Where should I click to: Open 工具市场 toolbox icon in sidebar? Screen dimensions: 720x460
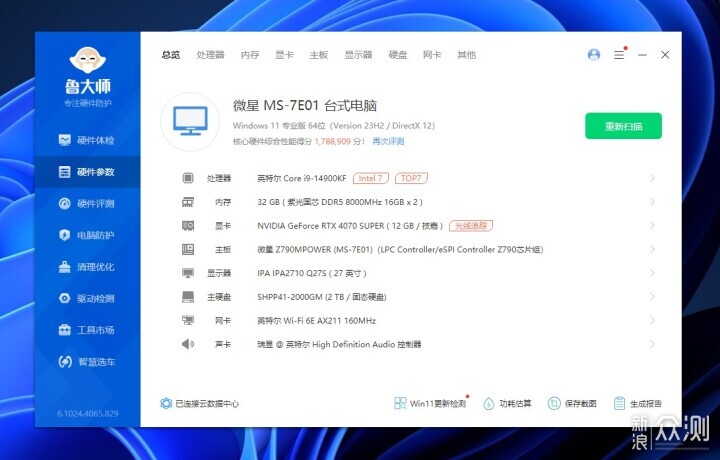pyautogui.click(x=64, y=330)
